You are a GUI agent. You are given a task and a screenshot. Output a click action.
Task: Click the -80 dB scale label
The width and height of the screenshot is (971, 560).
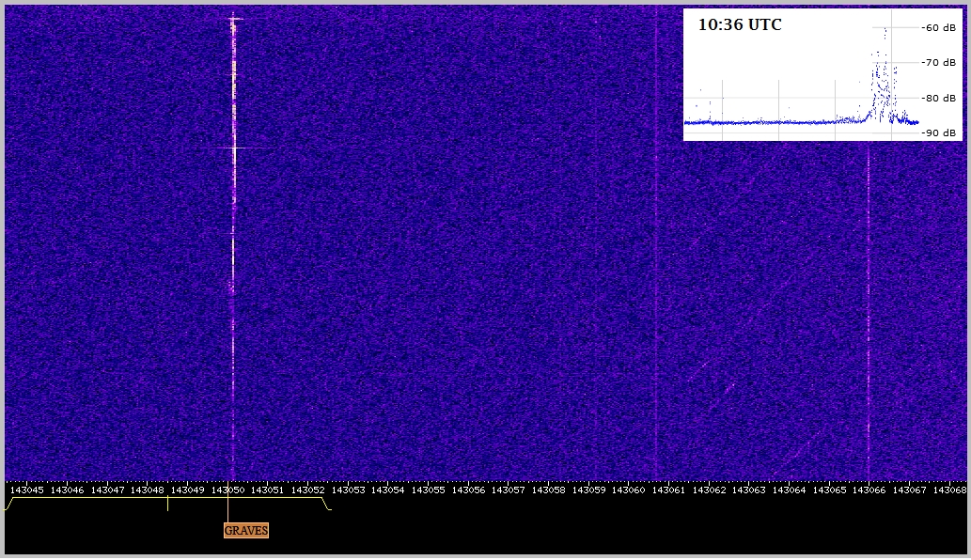pyautogui.click(x=939, y=98)
